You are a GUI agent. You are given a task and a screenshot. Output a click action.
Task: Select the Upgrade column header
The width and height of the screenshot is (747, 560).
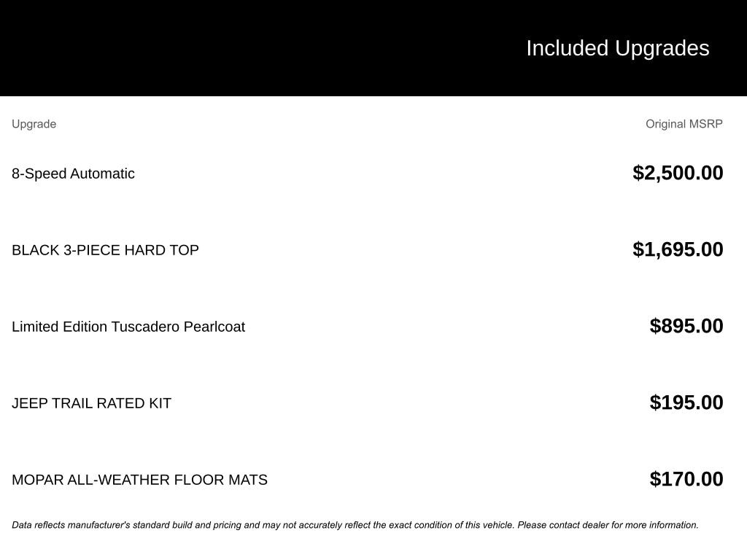[34, 124]
